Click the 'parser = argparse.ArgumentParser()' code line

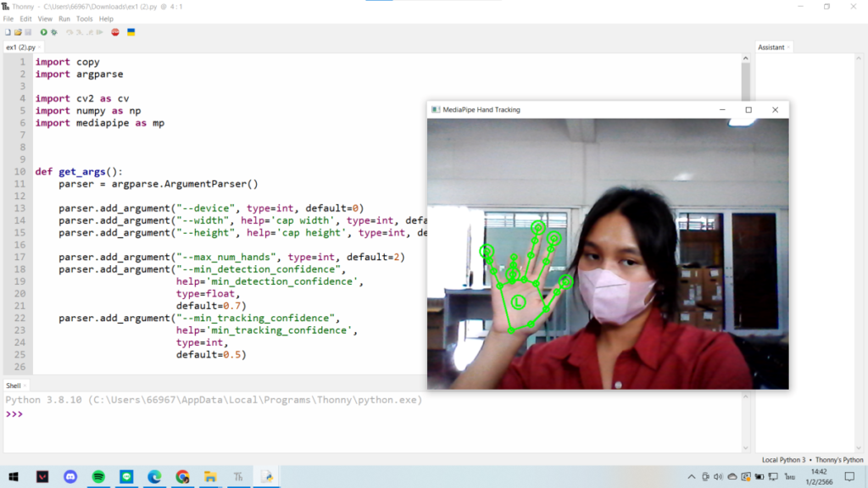(x=159, y=184)
